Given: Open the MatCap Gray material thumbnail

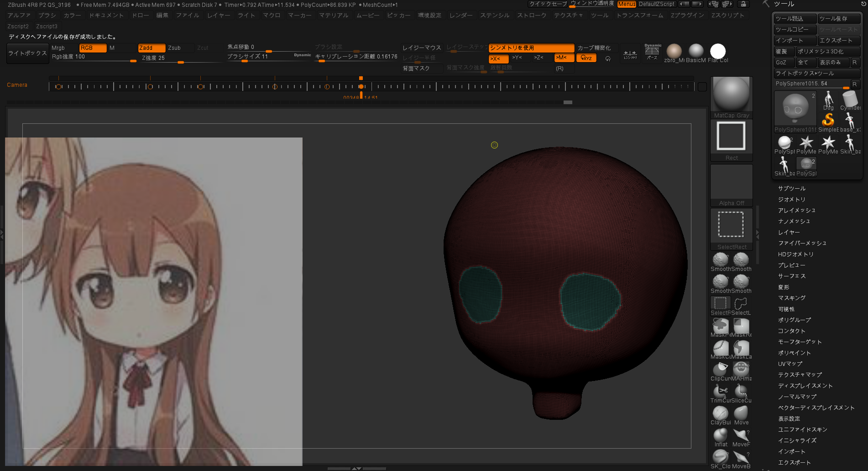Looking at the screenshot, I should (731, 95).
